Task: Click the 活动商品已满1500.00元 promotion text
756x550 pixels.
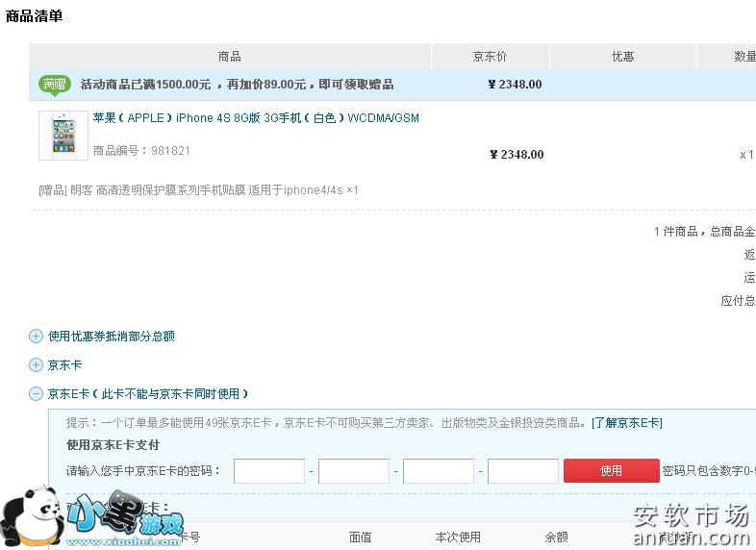Action: click(238, 85)
